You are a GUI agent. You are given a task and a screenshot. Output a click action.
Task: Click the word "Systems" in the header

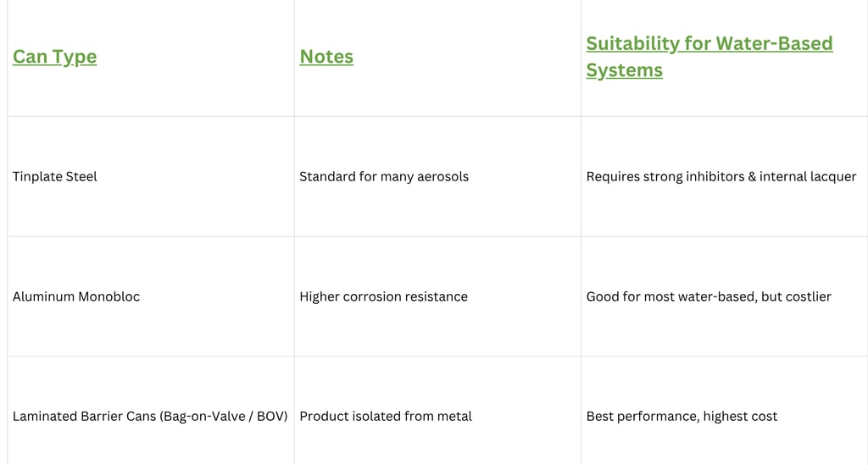(624, 70)
